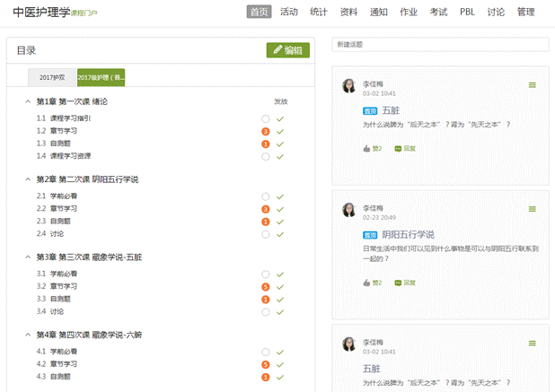Toggle the empty circle for 1.1 课程学习指引

tap(266, 118)
